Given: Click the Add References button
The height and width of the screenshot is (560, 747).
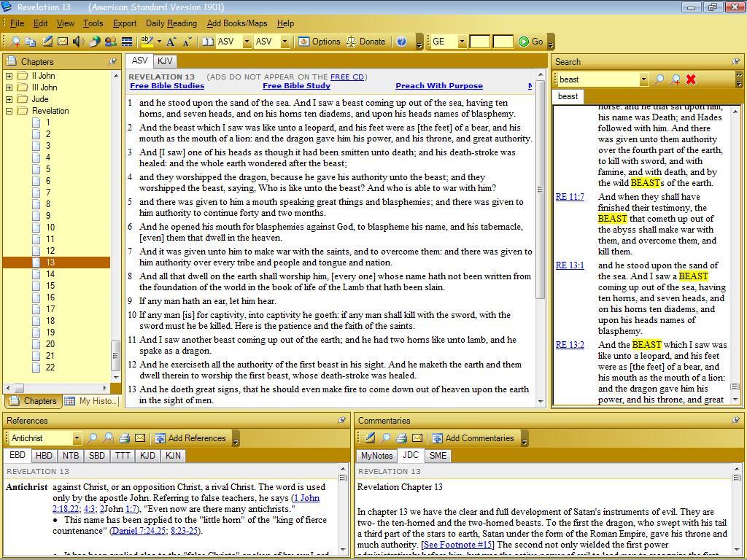Looking at the screenshot, I should click(190, 437).
